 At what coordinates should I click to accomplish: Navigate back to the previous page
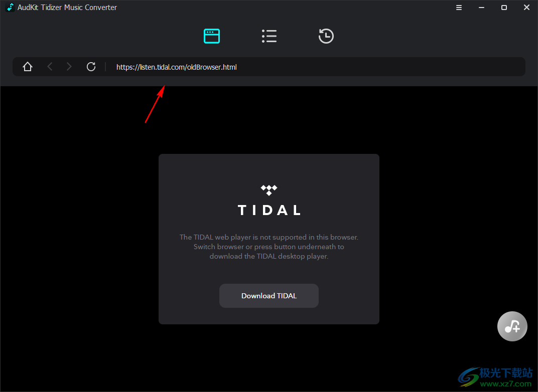(50, 67)
